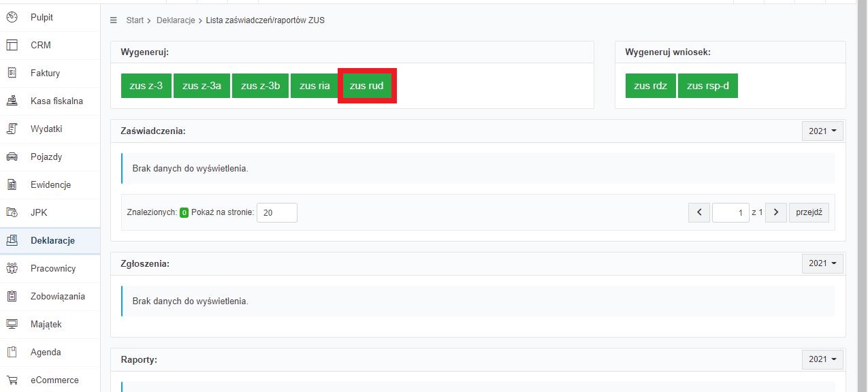Click the Deklaracje forms icon
Image resolution: width=868 pixels, height=392 pixels.
coord(12,240)
